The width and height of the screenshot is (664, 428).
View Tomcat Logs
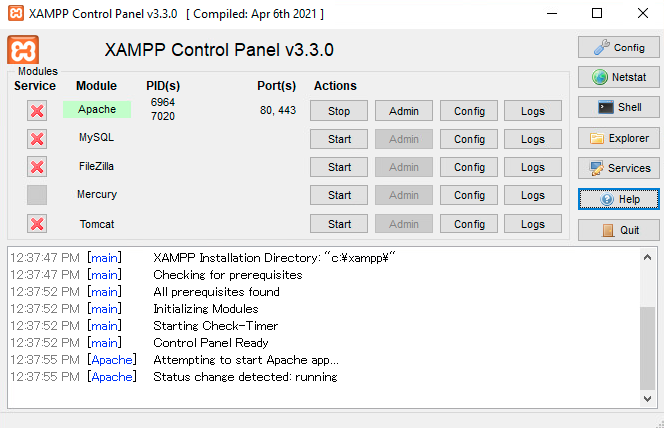pyautogui.click(x=533, y=224)
